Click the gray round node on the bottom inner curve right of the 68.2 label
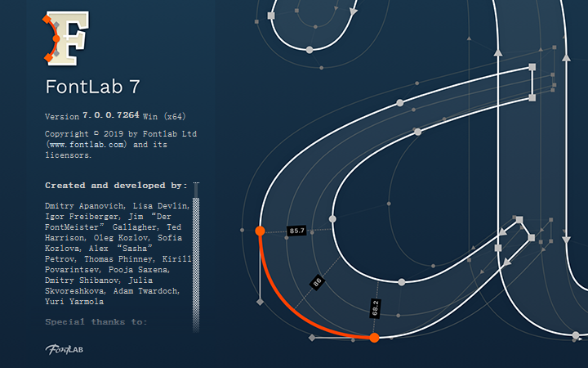 click(401, 282)
